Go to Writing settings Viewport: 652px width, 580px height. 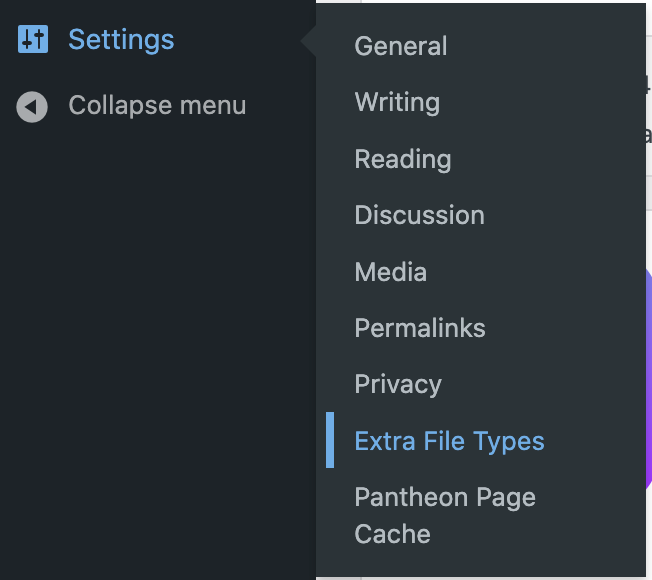[397, 102]
